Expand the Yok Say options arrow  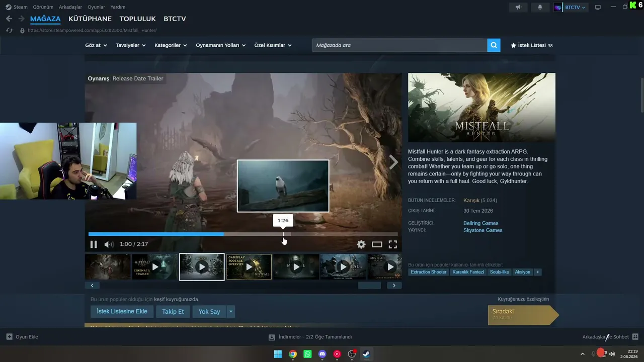(x=231, y=312)
